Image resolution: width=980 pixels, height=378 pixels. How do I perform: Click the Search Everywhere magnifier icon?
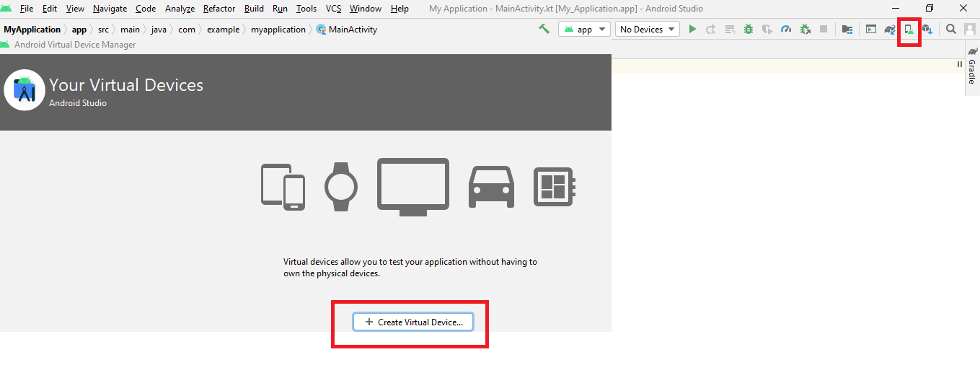pos(951,30)
